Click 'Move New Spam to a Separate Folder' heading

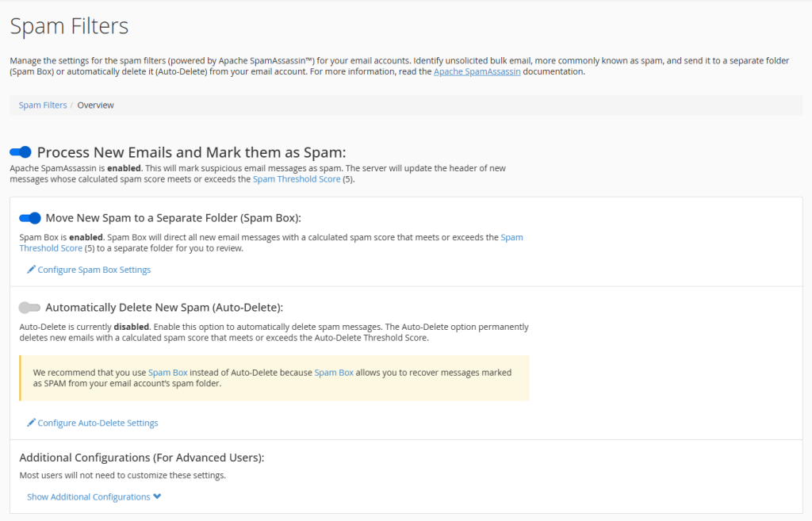[x=173, y=218]
